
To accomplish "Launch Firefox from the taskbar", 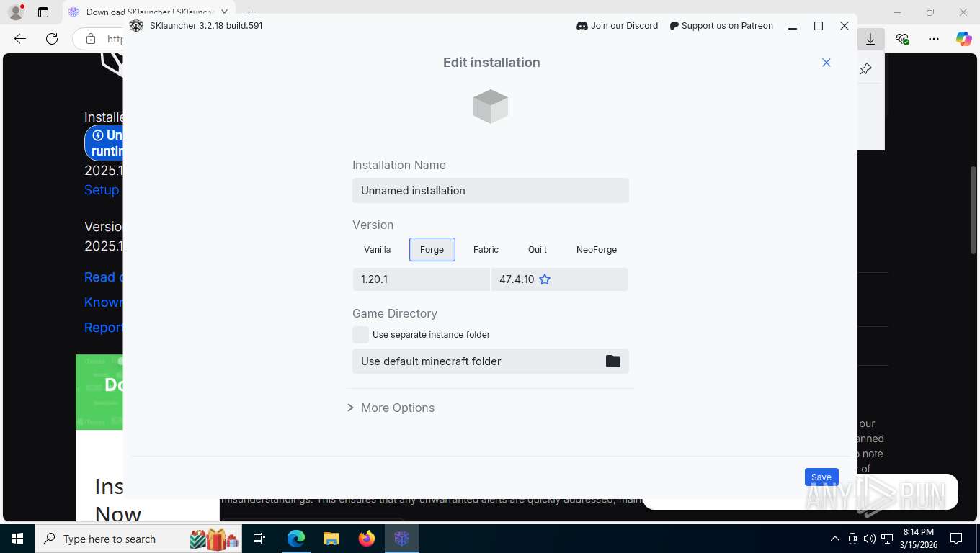I will click(367, 539).
